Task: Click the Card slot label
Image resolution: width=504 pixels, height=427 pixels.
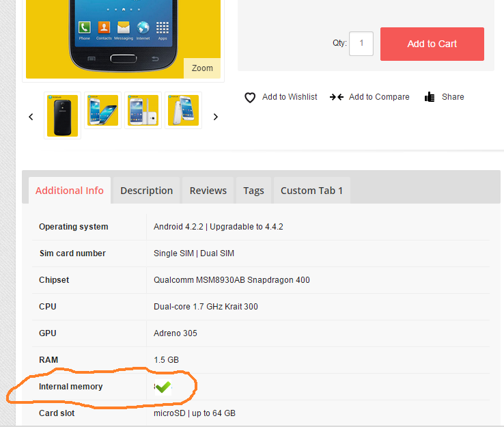Action: [57, 413]
